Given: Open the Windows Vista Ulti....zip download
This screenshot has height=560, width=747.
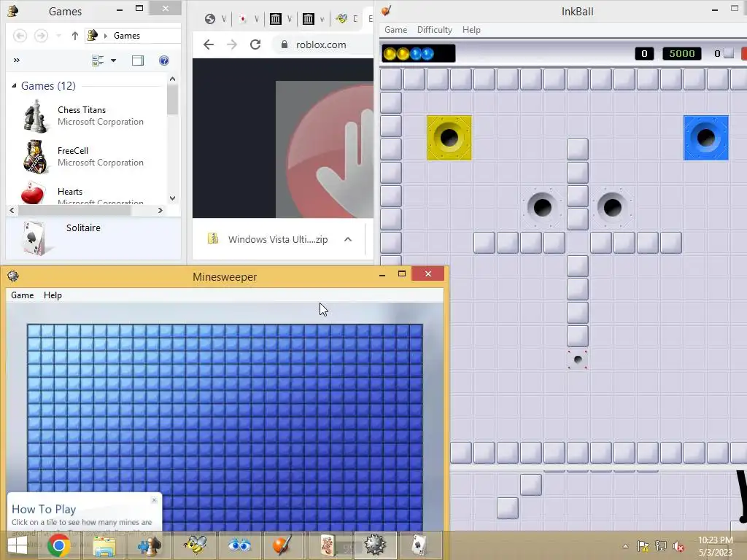Looking at the screenshot, I should pyautogui.click(x=268, y=239).
